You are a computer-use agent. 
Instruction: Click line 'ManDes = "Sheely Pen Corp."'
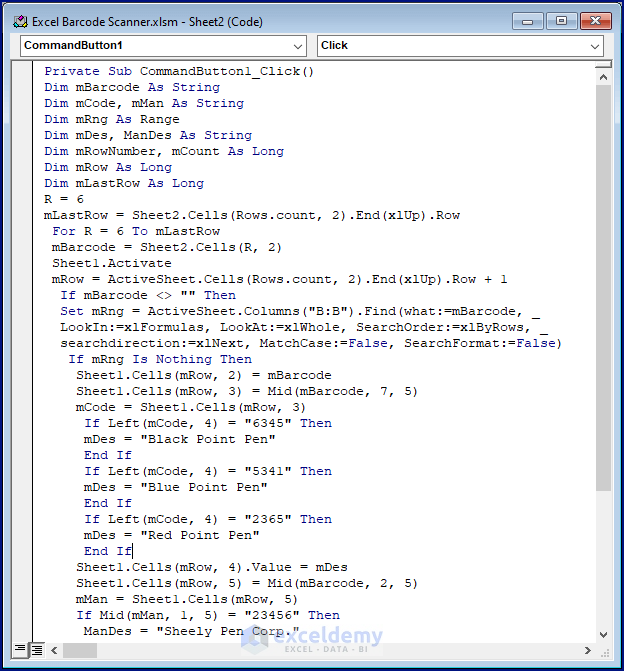point(191,632)
